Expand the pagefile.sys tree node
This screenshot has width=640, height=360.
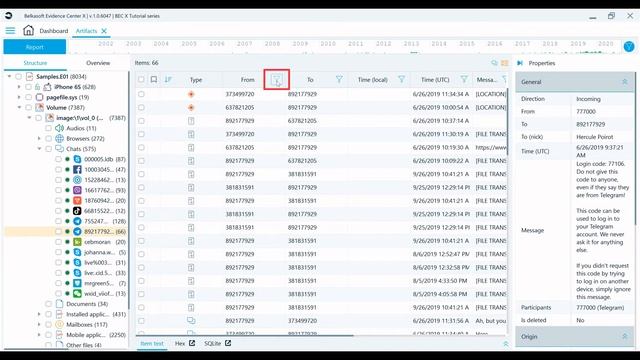tap(19, 97)
